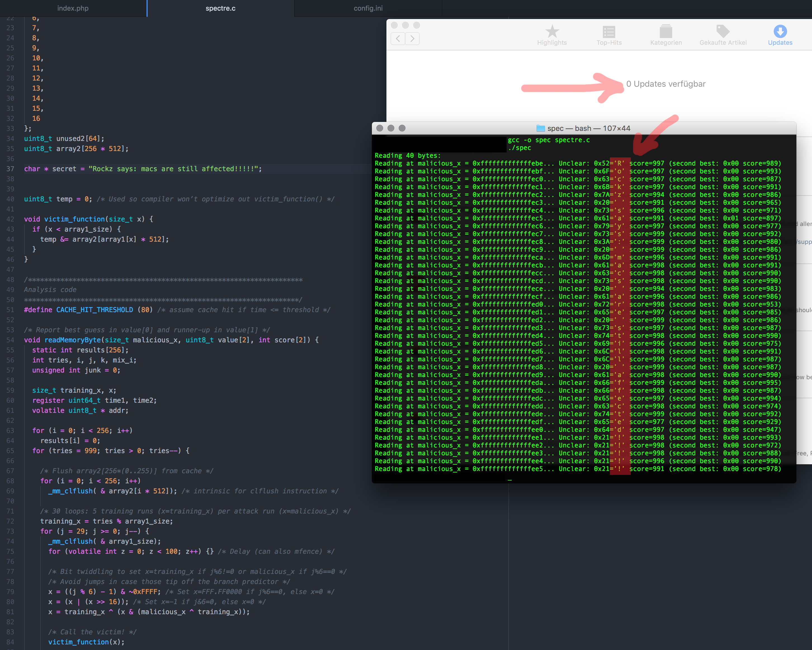Click the App Store back arrow
The height and width of the screenshot is (650, 812).
coord(398,38)
